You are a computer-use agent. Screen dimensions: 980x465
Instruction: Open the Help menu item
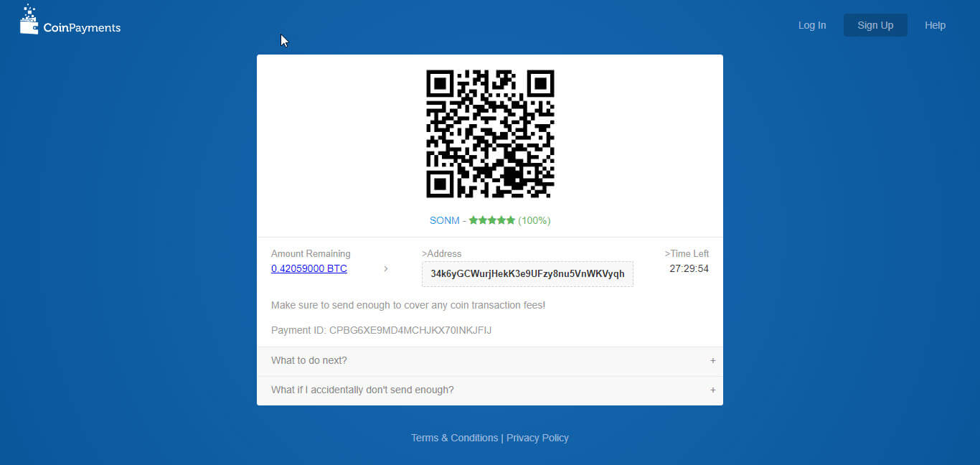tap(935, 25)
